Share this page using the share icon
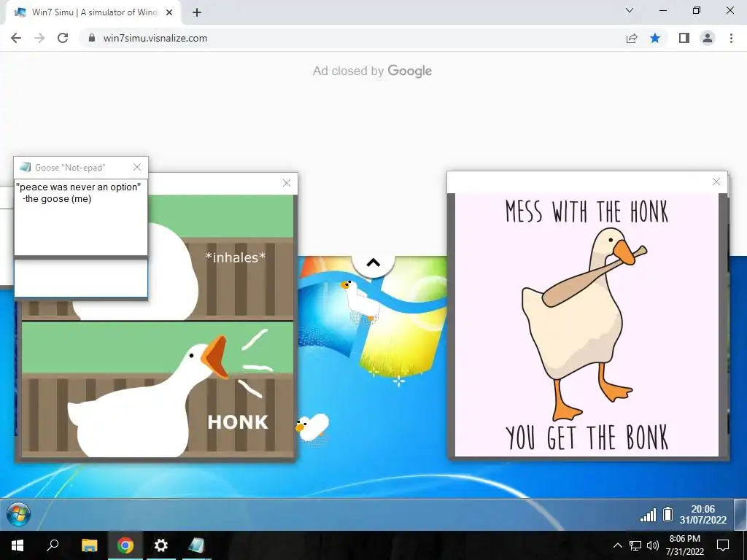The width and height of the screenshot is (747, 560). pyautogui.click(x=632, y=38)
